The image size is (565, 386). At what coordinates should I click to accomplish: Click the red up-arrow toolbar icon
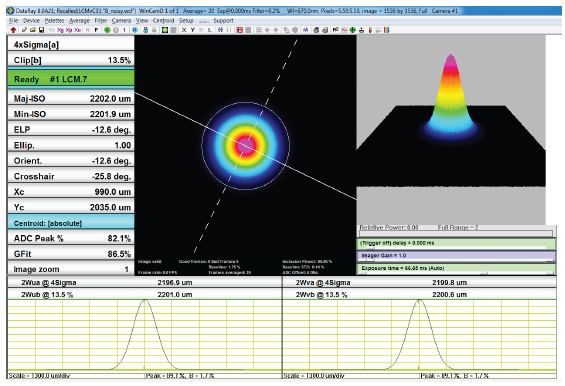(x=13, y=30)
